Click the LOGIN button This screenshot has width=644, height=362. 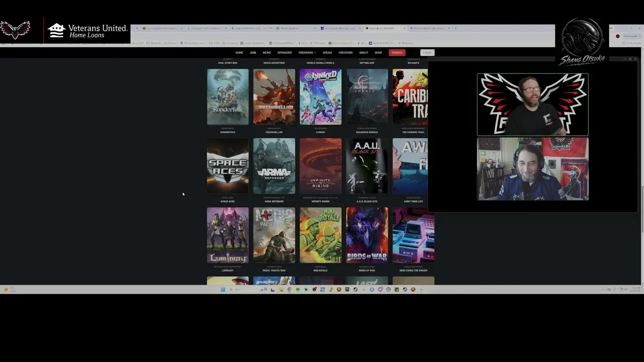(x=427, y=53)
